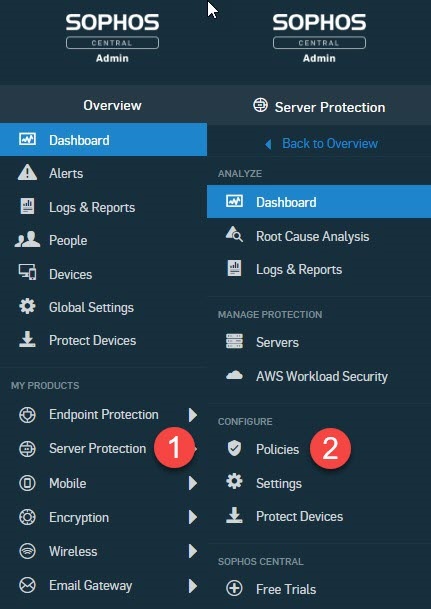The height and width of the screenshot is (609, 431).
Task: Expand the Encryption submenu arrow
Action: pos(193,517)
